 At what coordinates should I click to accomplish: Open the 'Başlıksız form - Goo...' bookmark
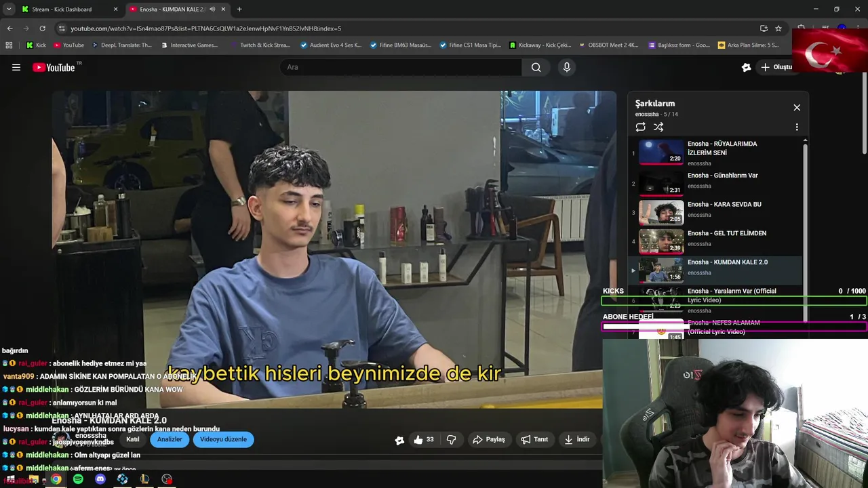click(x=679, y=45)
